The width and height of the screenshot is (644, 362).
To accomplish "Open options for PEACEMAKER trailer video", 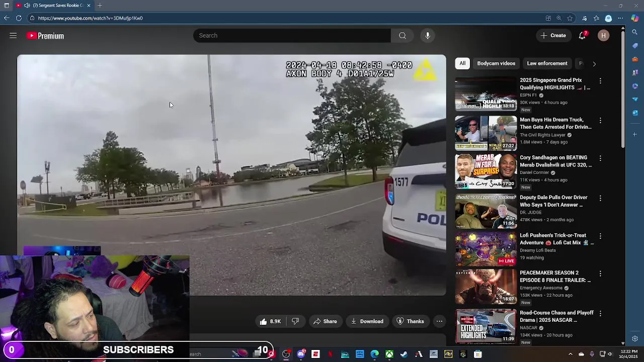I will 600,274.
